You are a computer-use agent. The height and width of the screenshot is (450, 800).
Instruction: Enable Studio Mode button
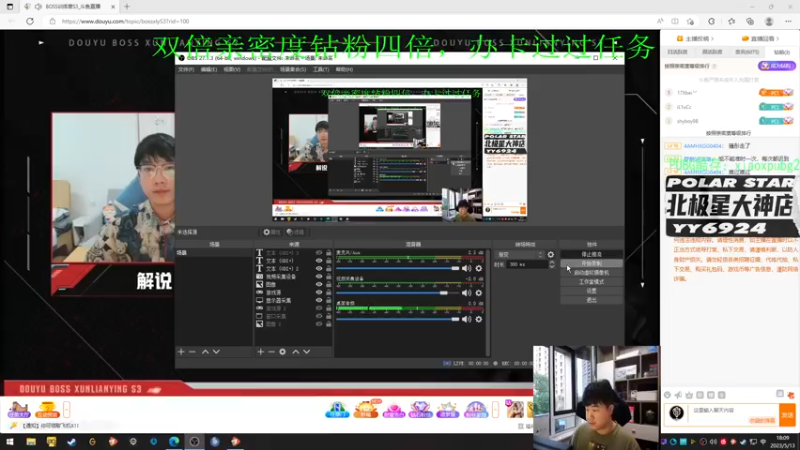click(591, 282)
